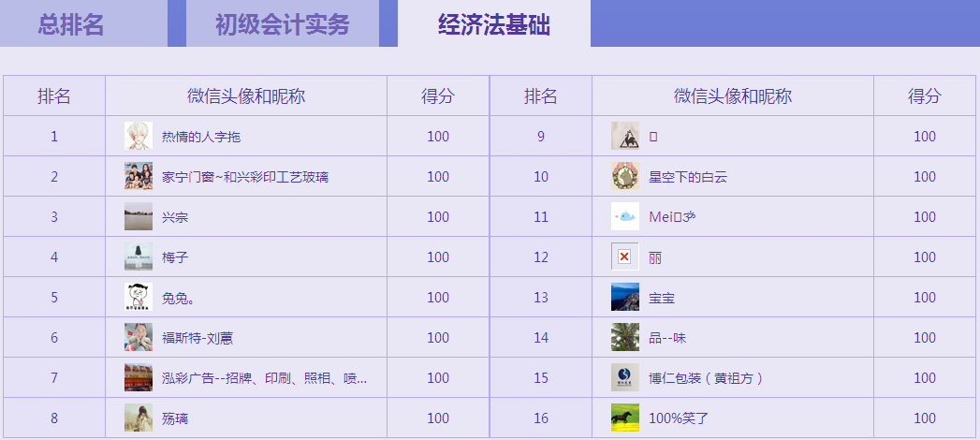The image size is (980, 440).
Task: Switch to the 总排名 tab
Action: pyautogui.click(x=71, y=24)
